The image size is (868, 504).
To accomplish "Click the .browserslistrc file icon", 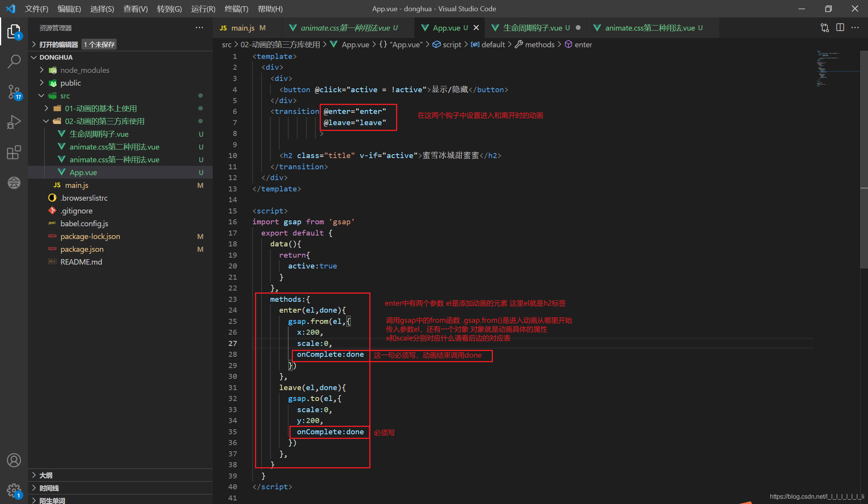I will coord(52,198).
